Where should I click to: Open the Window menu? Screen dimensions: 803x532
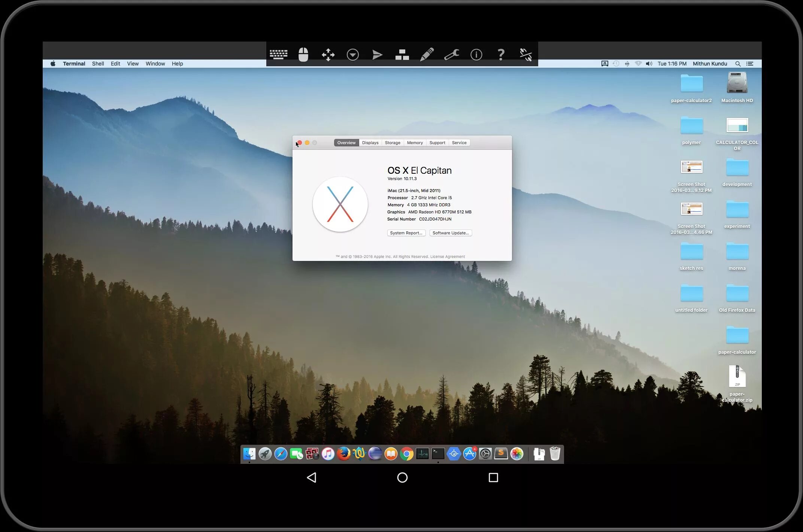[x=155, y=64]
